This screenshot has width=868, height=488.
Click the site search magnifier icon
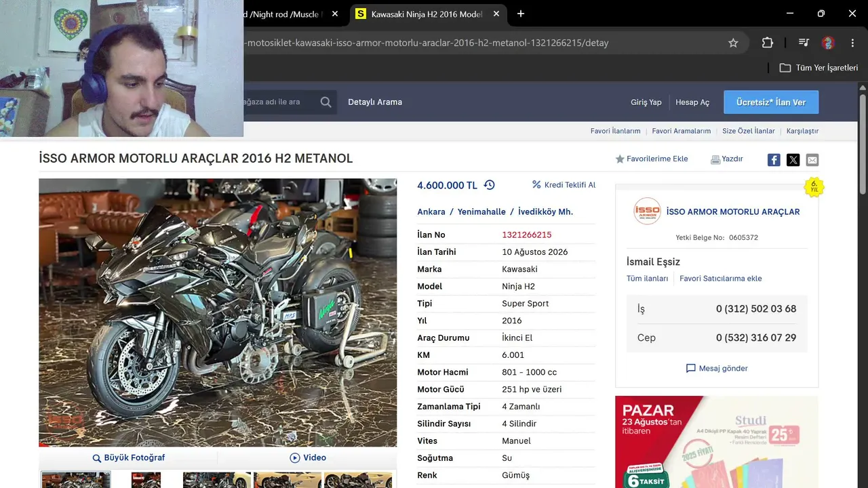click(326, 102)
